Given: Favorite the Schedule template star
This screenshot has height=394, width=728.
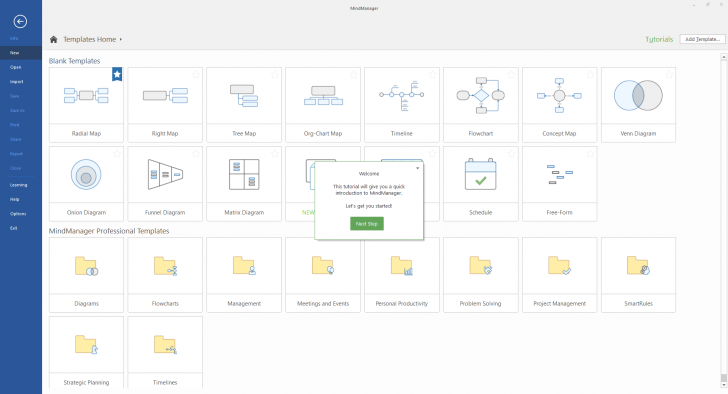Looking at the screenshot, I should pyautogui.click(x=512, y=153).
